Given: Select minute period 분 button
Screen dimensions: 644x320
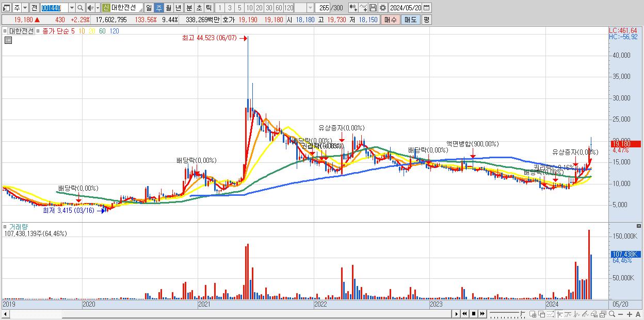Looking at the screenshot, I should point(189,8).
